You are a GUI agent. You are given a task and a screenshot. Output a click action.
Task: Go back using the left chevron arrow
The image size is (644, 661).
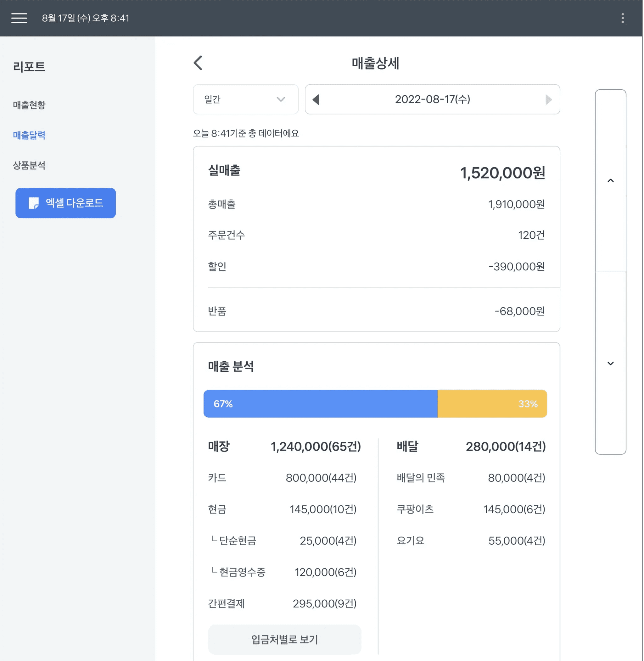pos(198,63)
